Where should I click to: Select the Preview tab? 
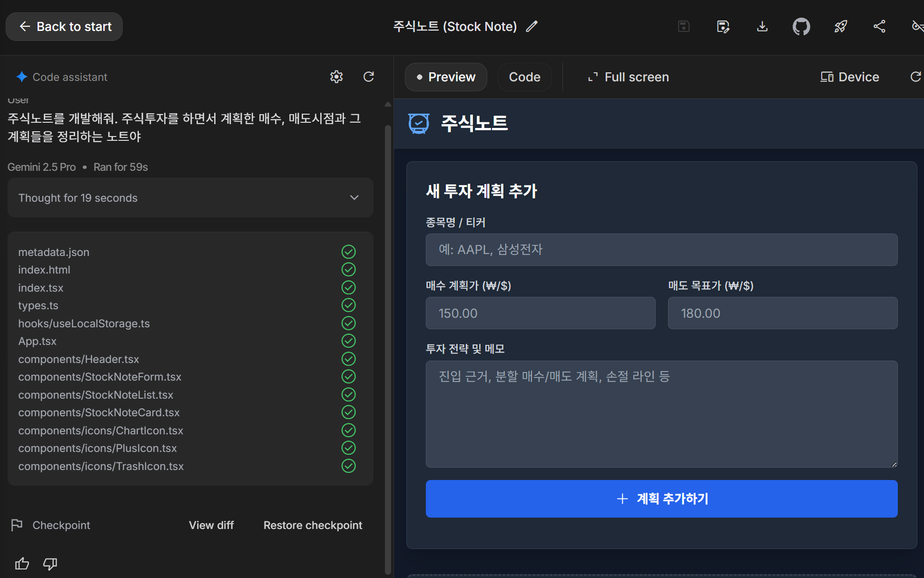[446, 77]
